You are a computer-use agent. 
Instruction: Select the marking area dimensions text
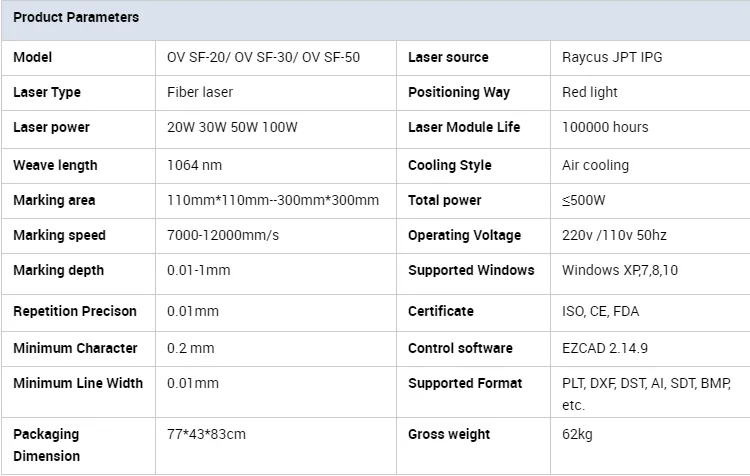tap(273, 200)
